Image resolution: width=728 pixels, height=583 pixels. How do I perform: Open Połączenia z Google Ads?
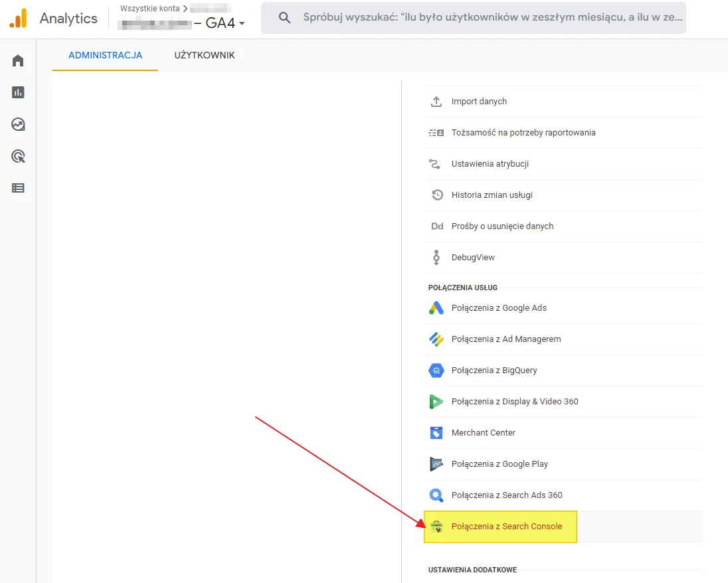click(x=563, y=307)
